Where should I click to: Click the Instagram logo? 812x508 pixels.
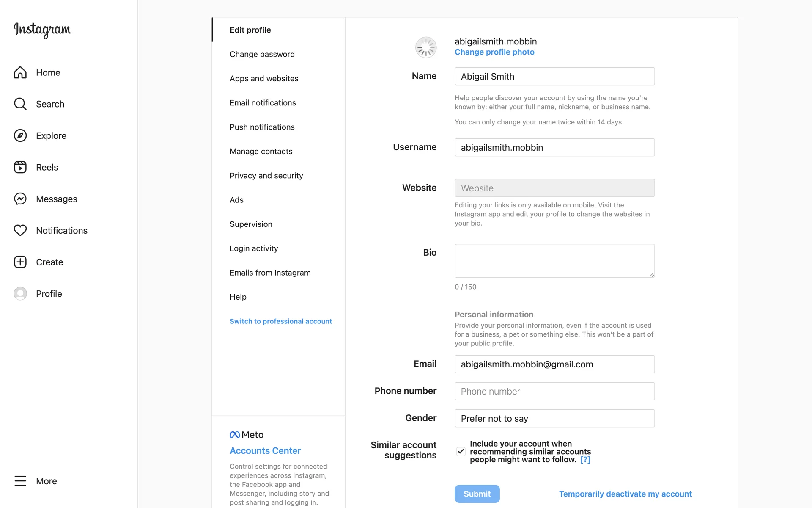tap(42, 30)
